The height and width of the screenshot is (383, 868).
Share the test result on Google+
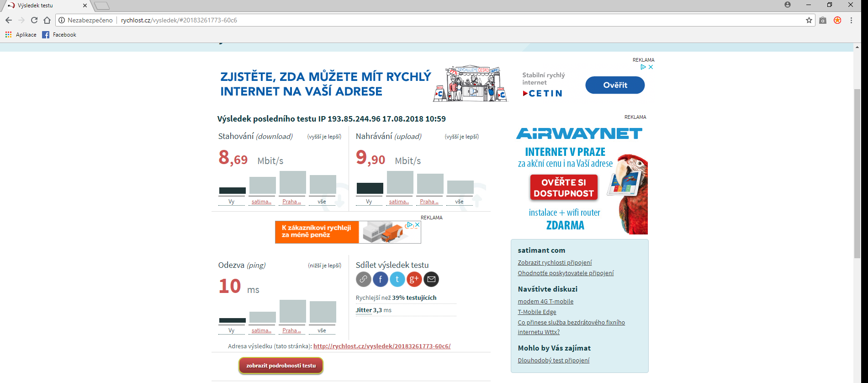pos(414,279)
